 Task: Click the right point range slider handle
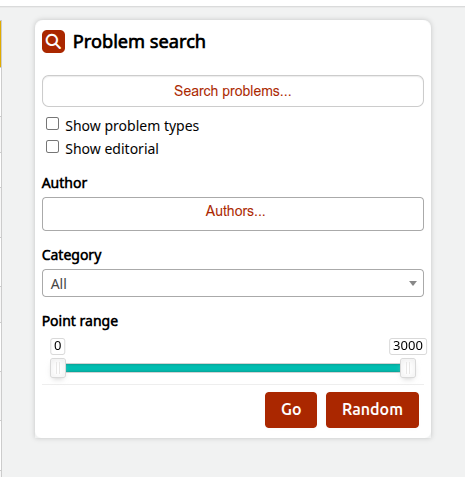[x=408, y=368]
